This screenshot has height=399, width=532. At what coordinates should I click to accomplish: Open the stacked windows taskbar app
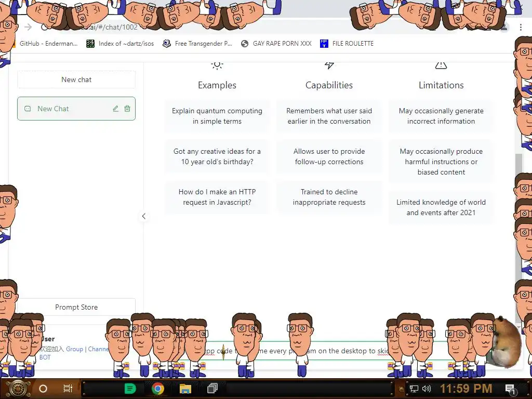tap(212, 389)
